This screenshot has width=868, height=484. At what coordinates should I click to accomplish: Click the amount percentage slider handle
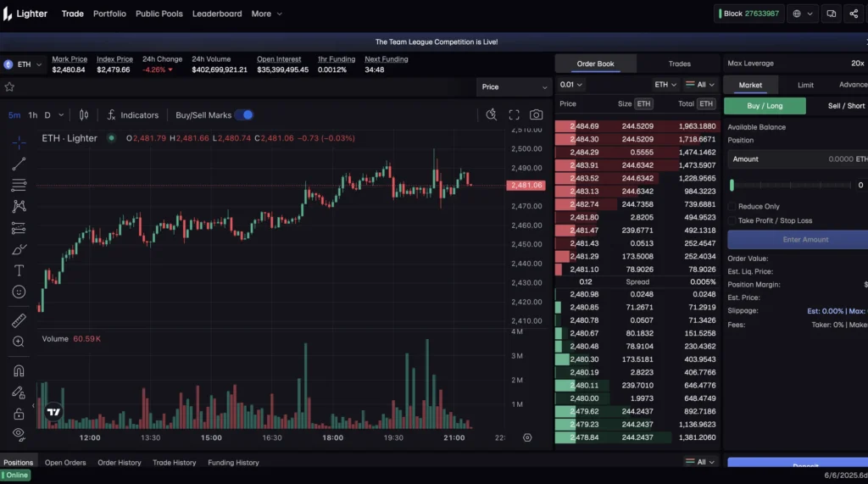point(732,185)
